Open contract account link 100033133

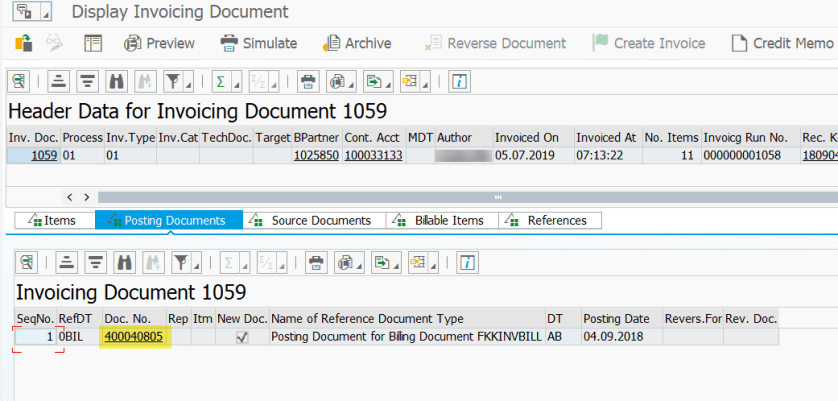pos(373,156)
